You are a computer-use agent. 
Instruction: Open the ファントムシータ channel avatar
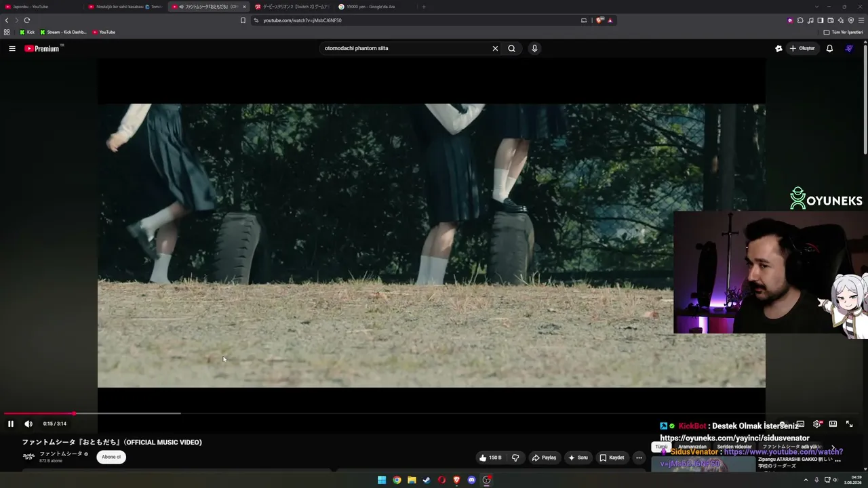tap(28, 456)
